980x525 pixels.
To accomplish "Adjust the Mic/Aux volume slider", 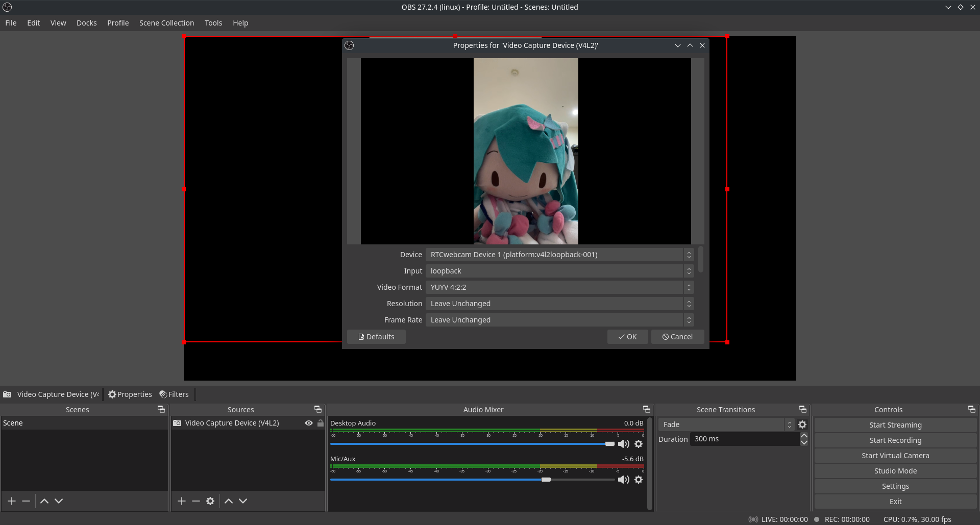I will point(472,480).
